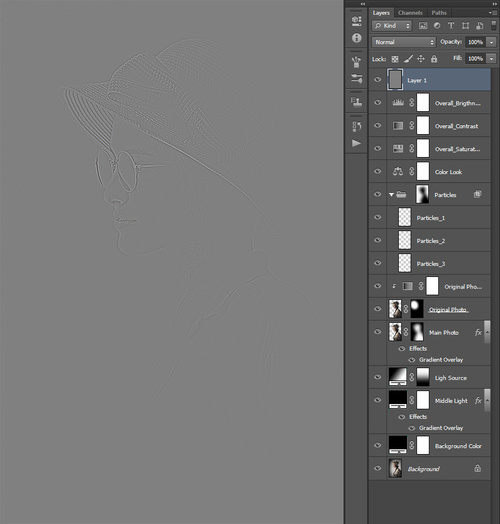Filter for adjustment layers icon
Image resolution: width=500 pixels, height=524 pixels.
(437, 26)
